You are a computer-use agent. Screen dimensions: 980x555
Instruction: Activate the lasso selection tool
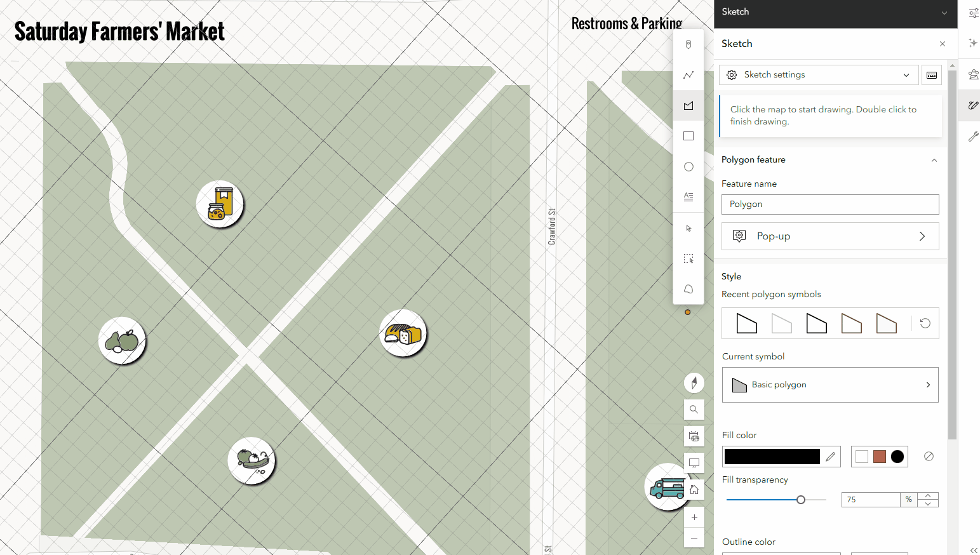pyautogui.click(x=688, y=289)
